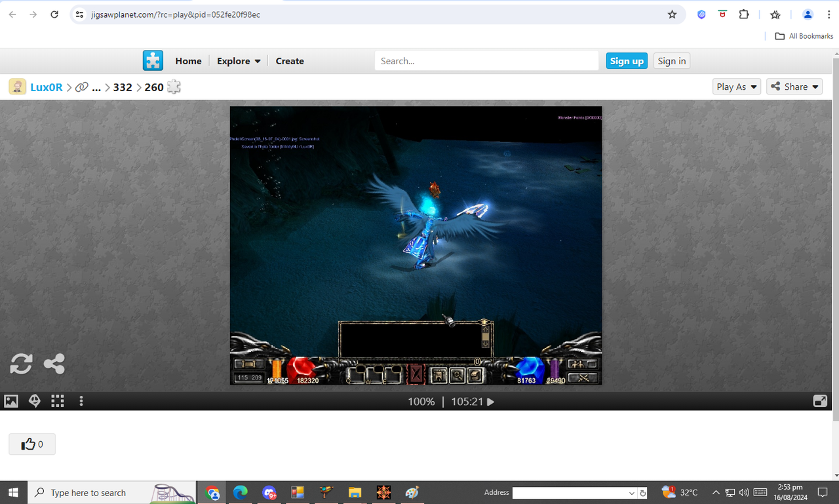Bookmark this tab with star icon
Image resolution: width=839 pixels, height=504 pixels.
click(672, 14)
